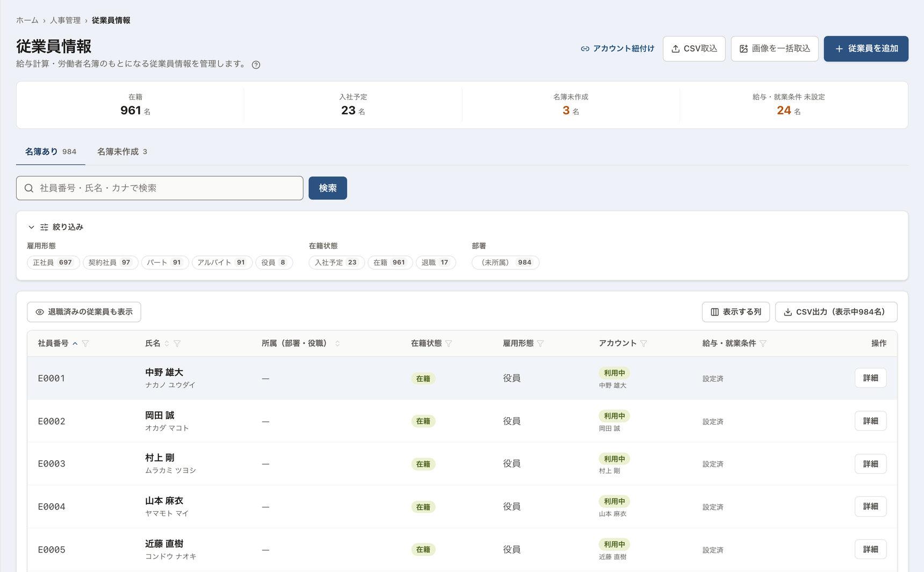Switch to 名簿未作成 tab
This screenshot has height=572, width=924.
click(122, 152)
